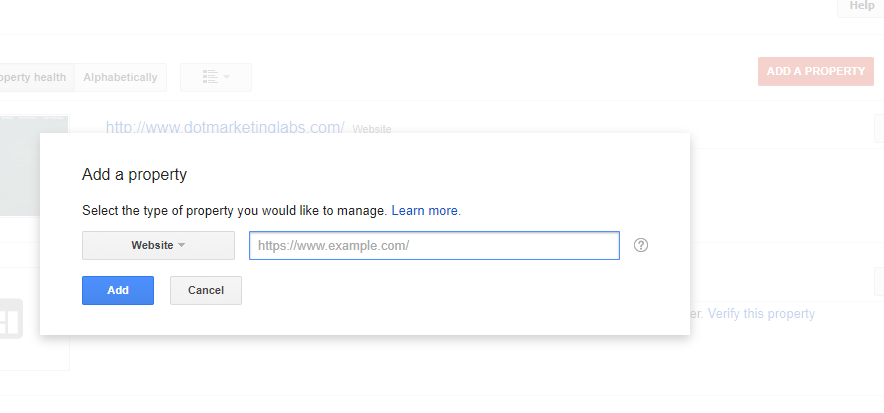Image resolution: width=884 pixels, height=413 pixels.
Task: Open the Help button at top right
Action: 861,6
